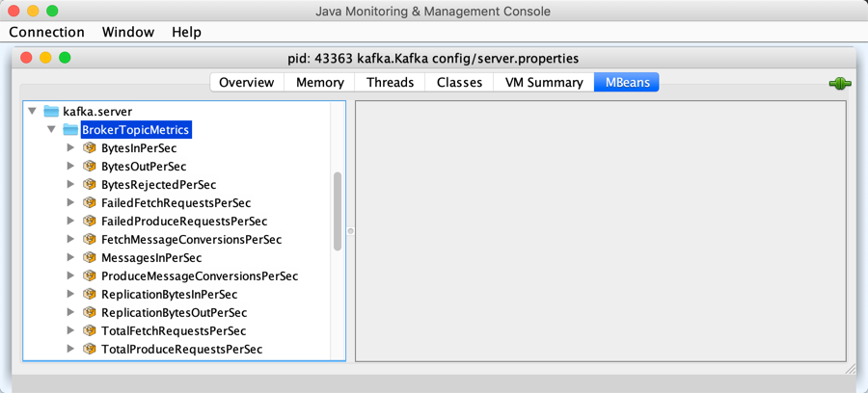Click the split pane divider handle
Screen dimensions: 868x393
coord(350,231)
